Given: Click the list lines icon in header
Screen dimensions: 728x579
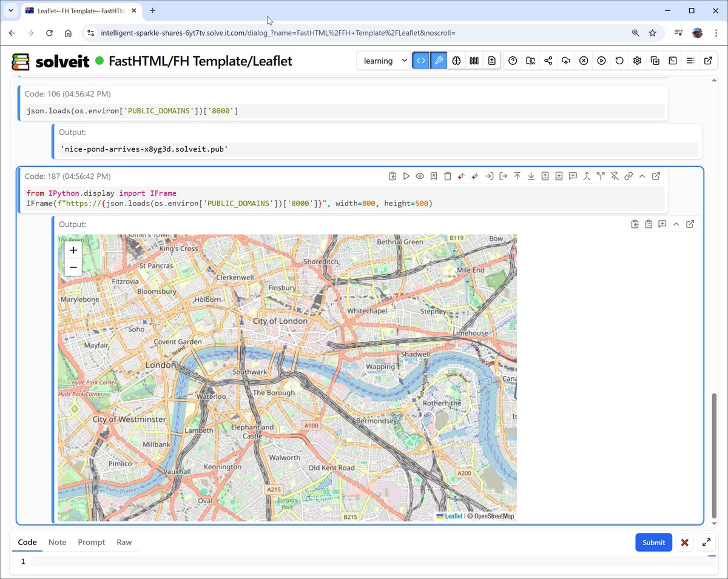Looking at the screenshot, I should click(690, 61).
